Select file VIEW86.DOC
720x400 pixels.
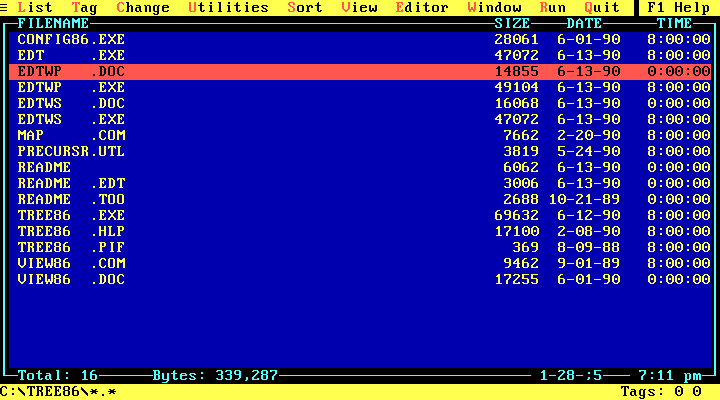click(360, 280)
